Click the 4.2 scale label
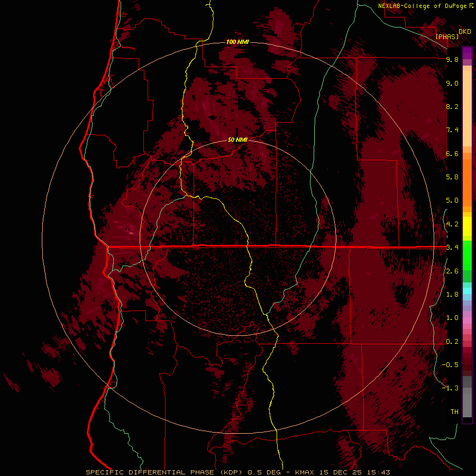 [452, 224]
